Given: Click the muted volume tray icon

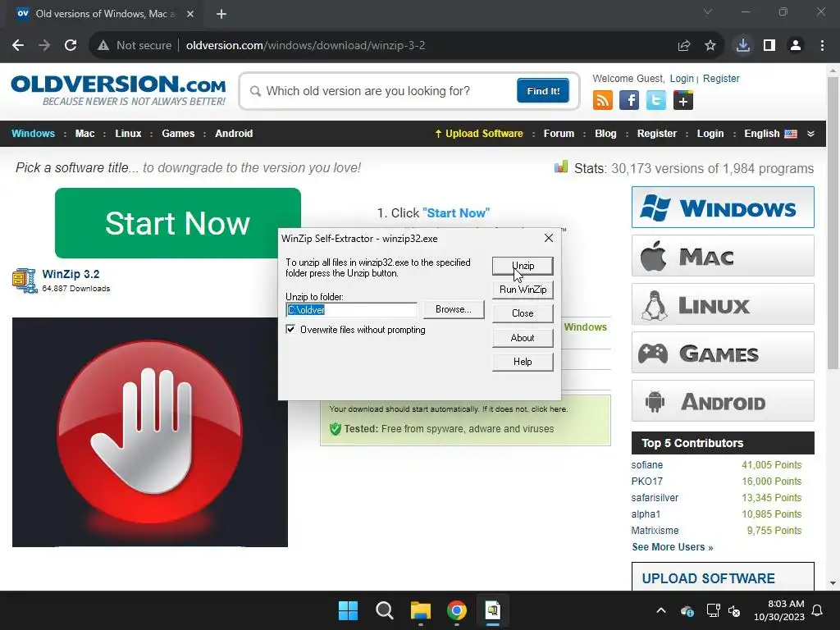Looking at the screenshot, I should tap(734, 610).
